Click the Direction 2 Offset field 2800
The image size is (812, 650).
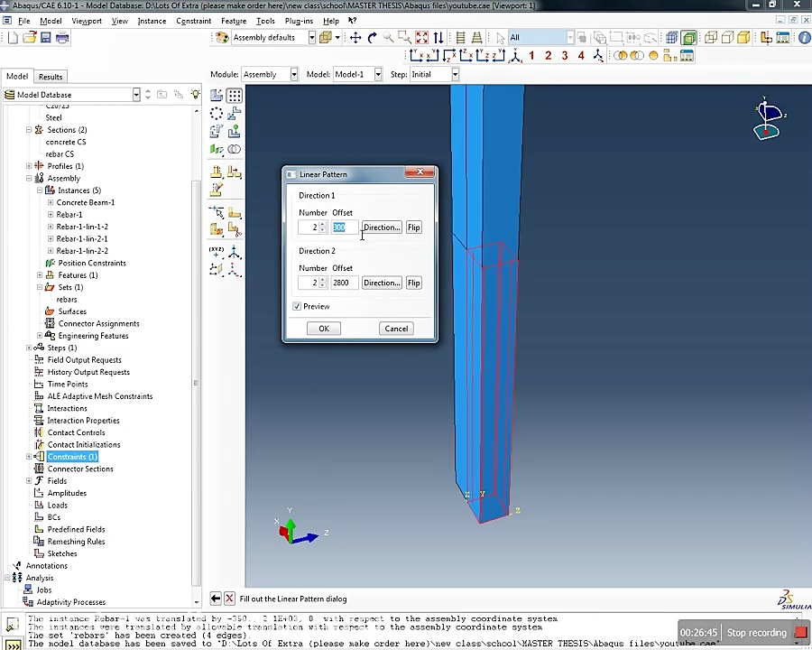345,283
